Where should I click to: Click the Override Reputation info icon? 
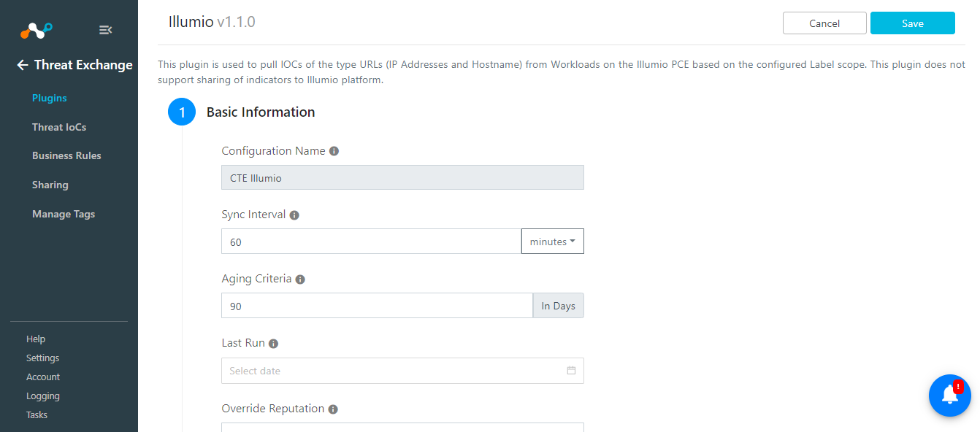(333, 409)
